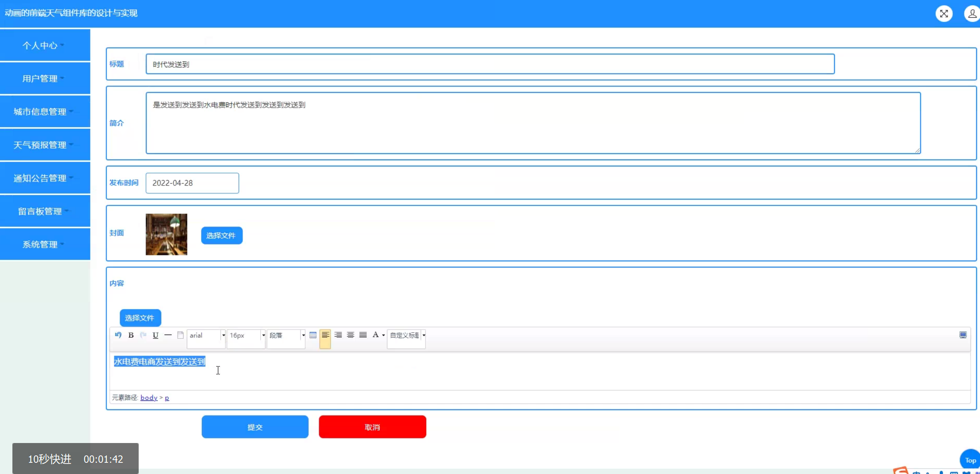Insert a horizontal rule line

(168, 335)
